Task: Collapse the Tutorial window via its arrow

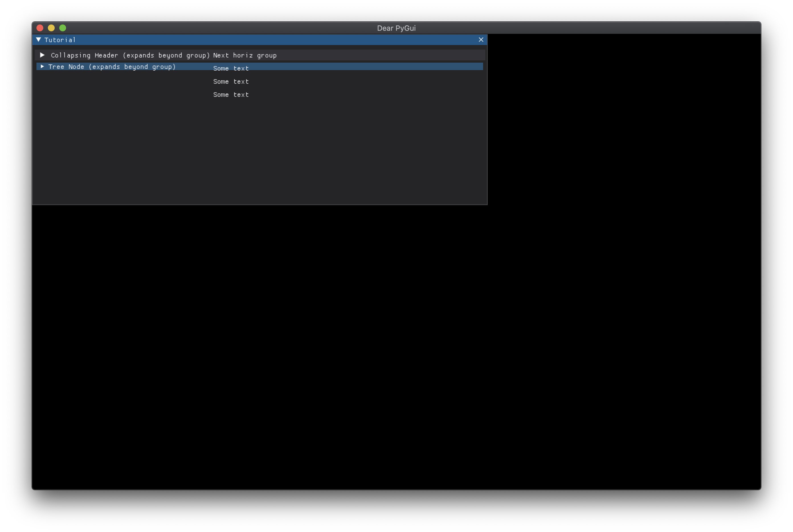Action: [x=38, y=40]
